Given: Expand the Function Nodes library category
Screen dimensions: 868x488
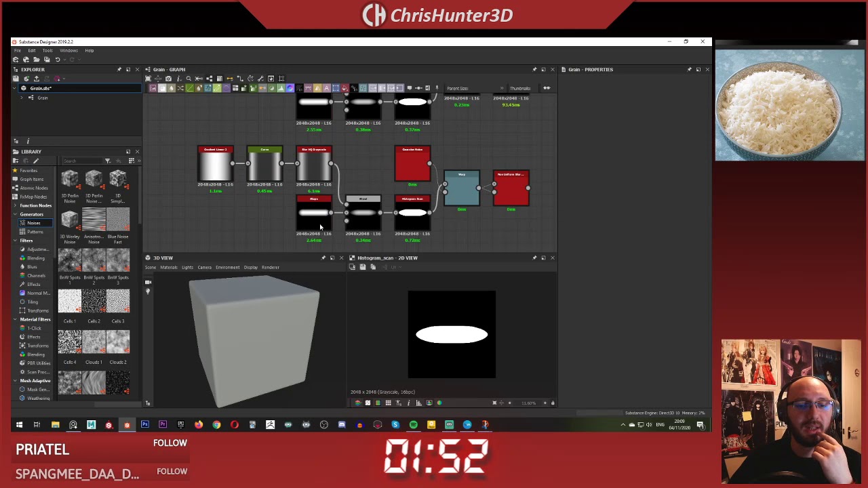Looking at the screenshot, I should click(16, 205).
